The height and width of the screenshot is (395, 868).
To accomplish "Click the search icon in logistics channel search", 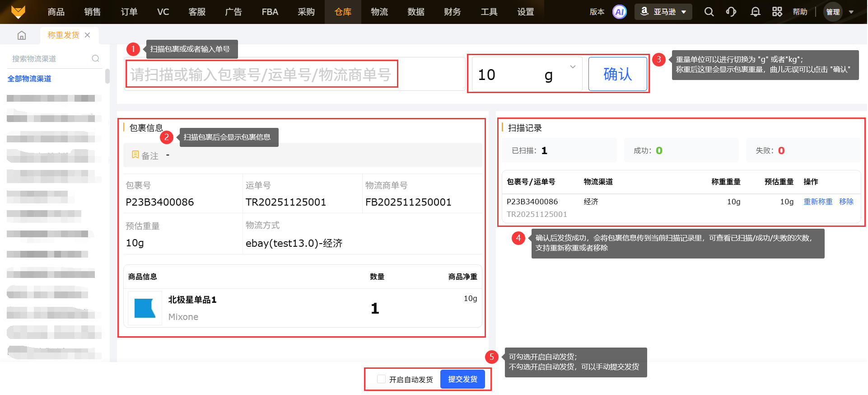I will (95, 58).
